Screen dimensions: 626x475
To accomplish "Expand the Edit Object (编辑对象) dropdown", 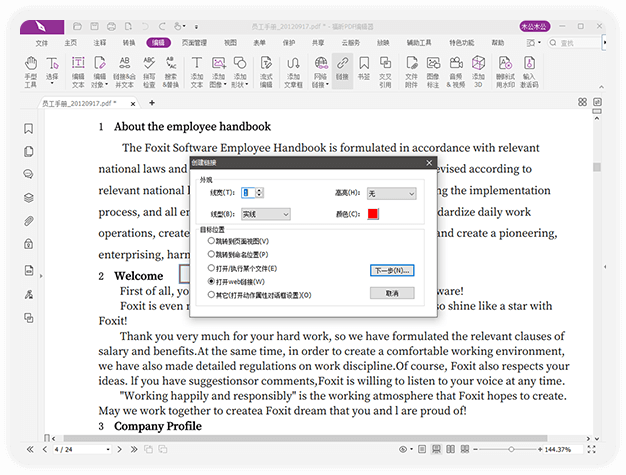I will pyautogui.click(x=106, y=84).
